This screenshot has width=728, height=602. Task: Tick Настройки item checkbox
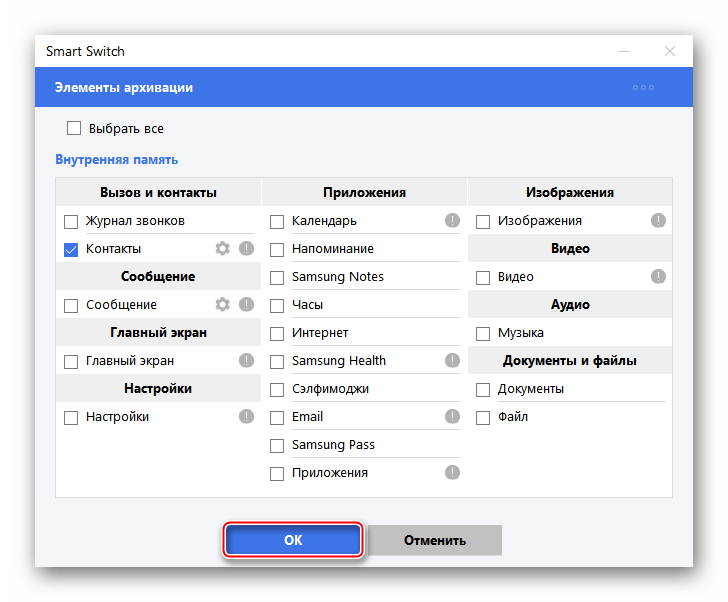pyautogui.click(x=71, y=418)
